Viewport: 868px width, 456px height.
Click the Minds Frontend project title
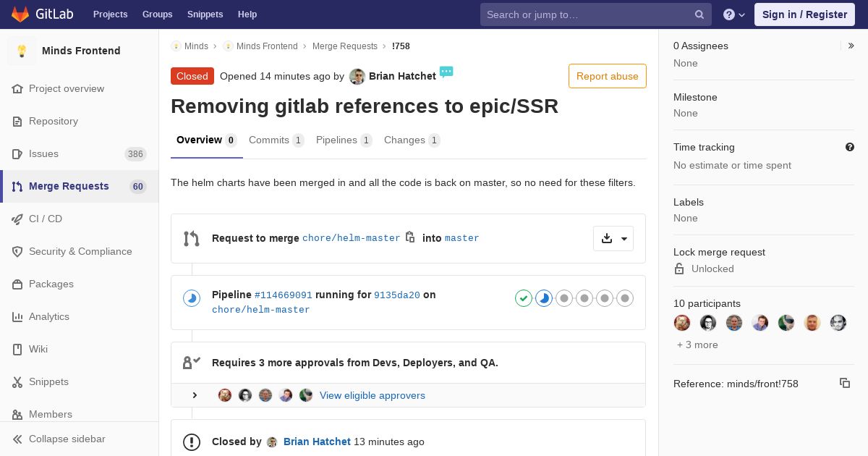[x=81, y=51]
